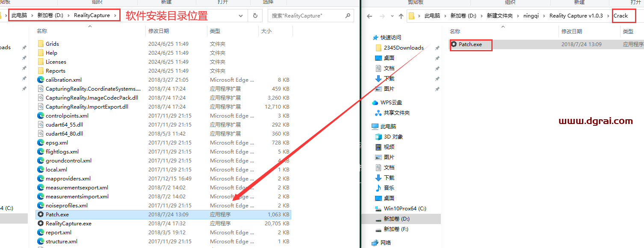Select mapproviders.xml file

[x=68, y=178]
